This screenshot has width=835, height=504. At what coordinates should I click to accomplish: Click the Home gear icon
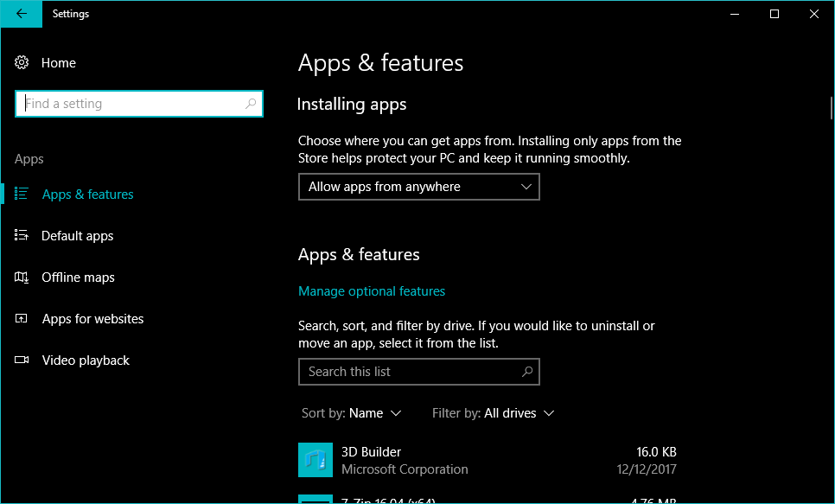pos(22,63)
